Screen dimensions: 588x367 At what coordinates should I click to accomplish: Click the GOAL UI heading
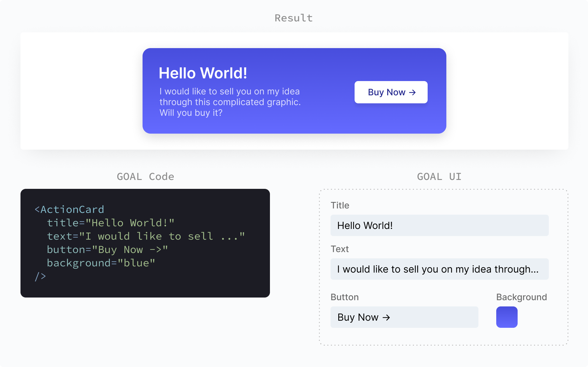coord(439,176)
